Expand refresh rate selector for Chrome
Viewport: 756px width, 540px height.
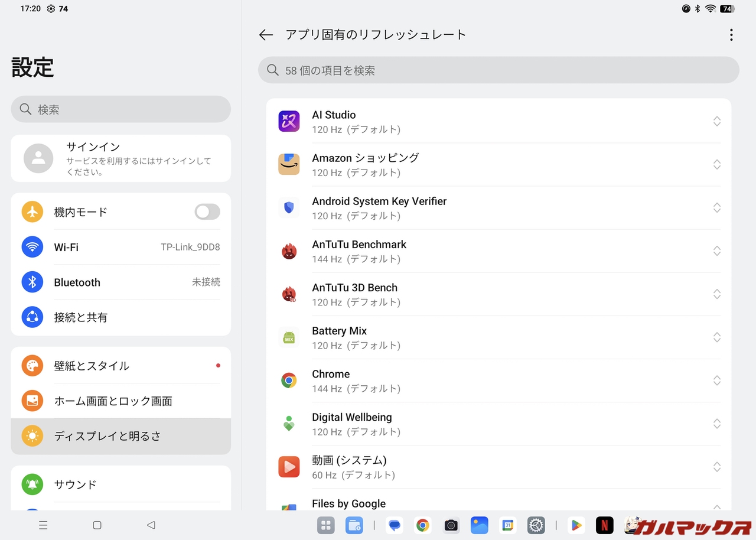pos(716,380)
